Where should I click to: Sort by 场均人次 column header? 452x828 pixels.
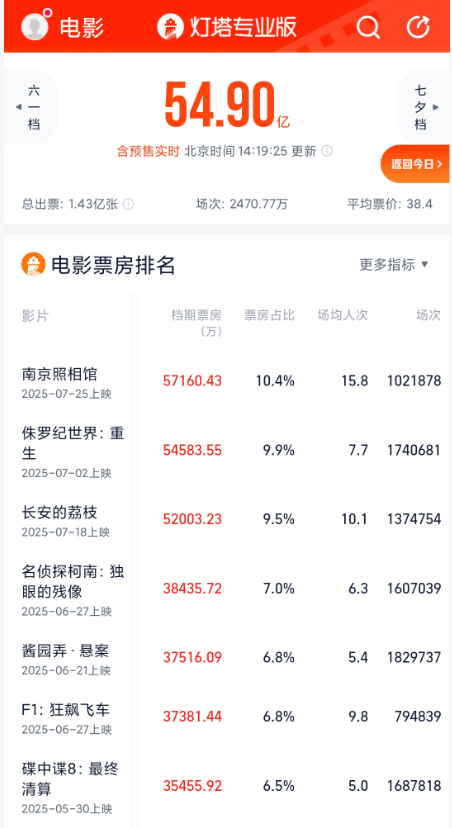click(342, 315)
